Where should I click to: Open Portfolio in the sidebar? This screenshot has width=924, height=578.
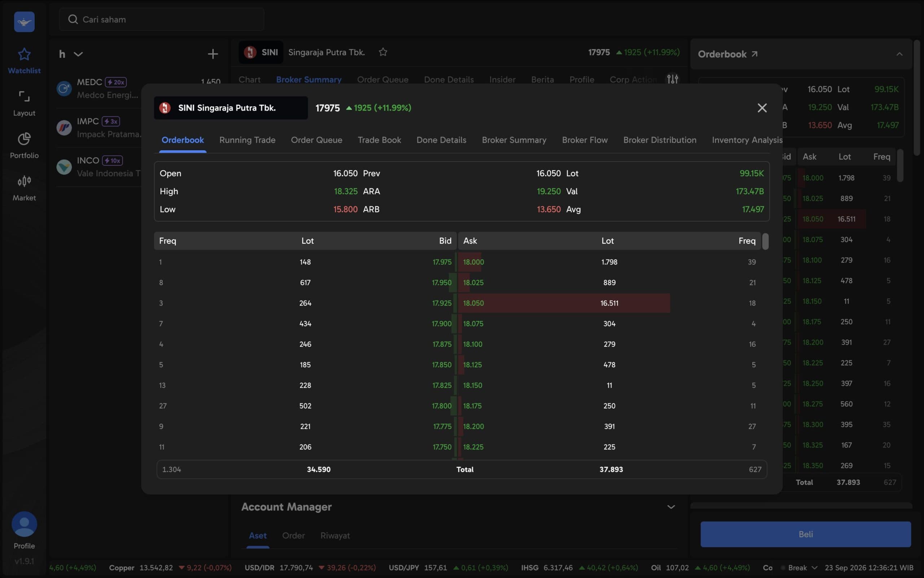(x=24, y=146)
